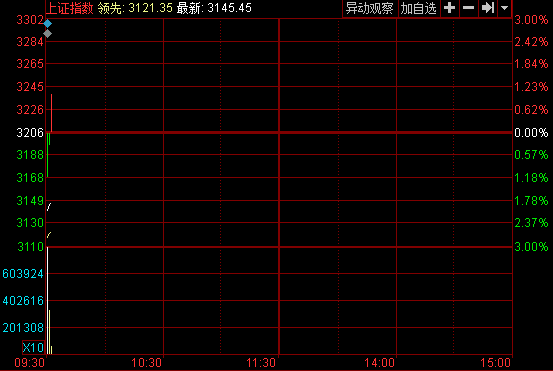Click the blue diamond marker
Image resolution: width=553 pixels, height=371 pixels.
[x=48, y=24]
